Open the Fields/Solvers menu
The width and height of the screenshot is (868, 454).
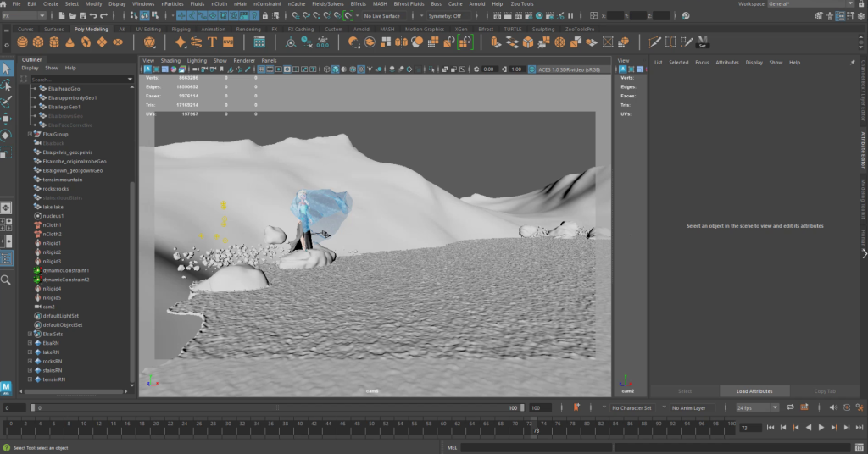pyautogui.click(x=328, y=4)
